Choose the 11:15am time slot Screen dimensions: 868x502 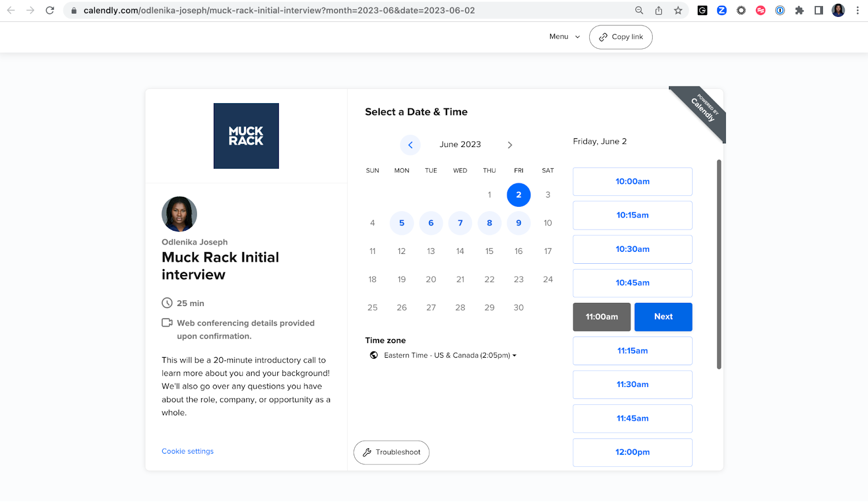(x=633, y=351)
